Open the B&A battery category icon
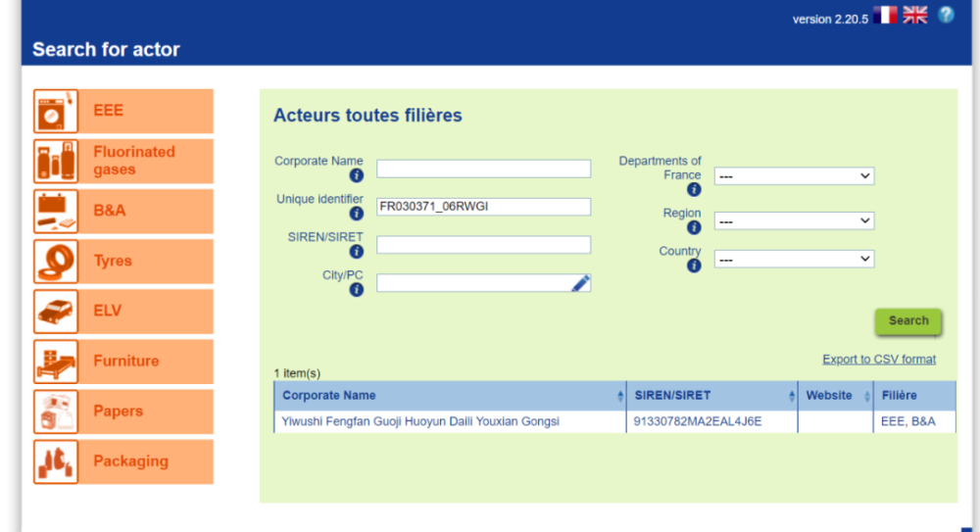980x532 pixels. 56,211
